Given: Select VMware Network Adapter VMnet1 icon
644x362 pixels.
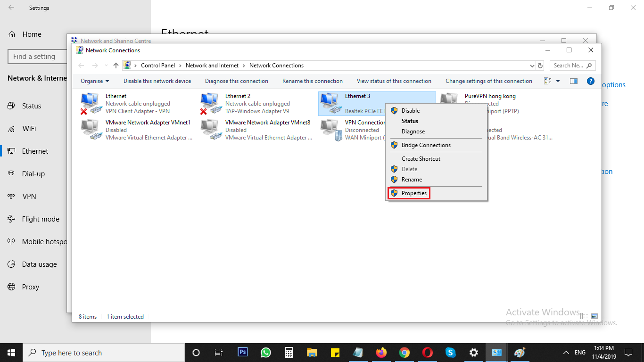Looking at the screenshot, I should tap(91, 130).
